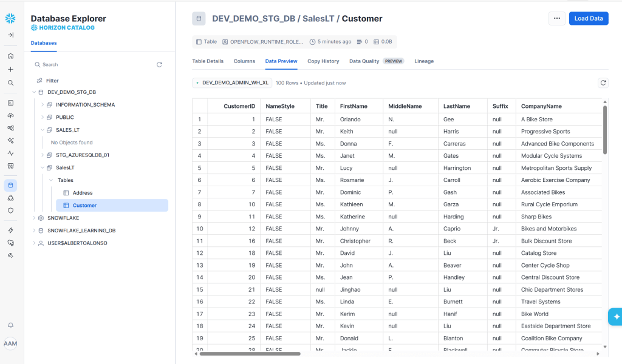Open the Home icon in sidebar
622x364 pixels.
point(10,56)
